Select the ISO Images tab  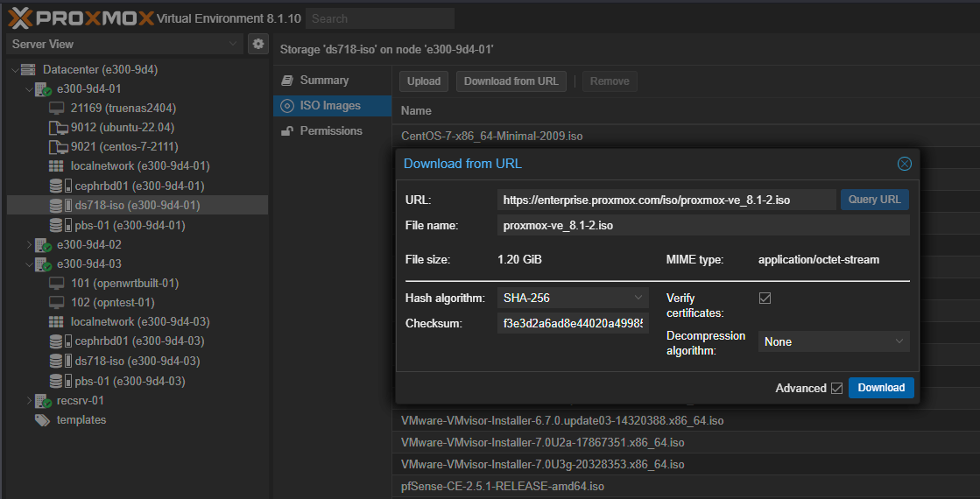click(333, 106)
